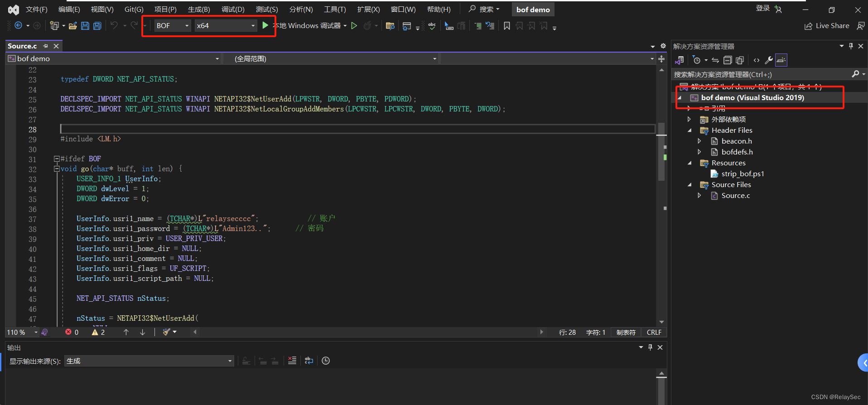The image size is (868, 405).
Task: Click the 登录 sign-in link
Action: [763, 8]
